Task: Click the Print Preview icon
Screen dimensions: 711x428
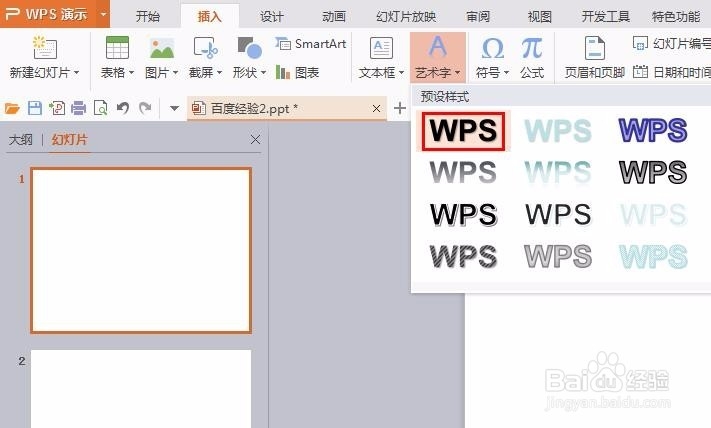Action: coord(100,108)
